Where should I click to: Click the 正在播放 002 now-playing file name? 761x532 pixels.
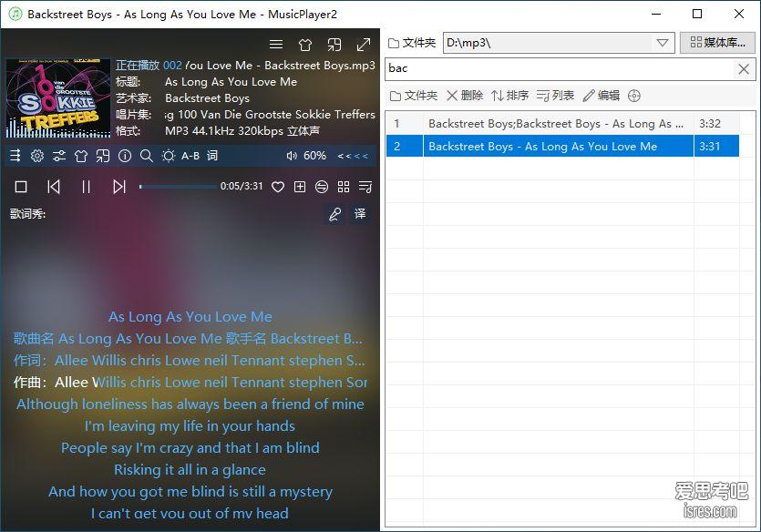point(245,66)
